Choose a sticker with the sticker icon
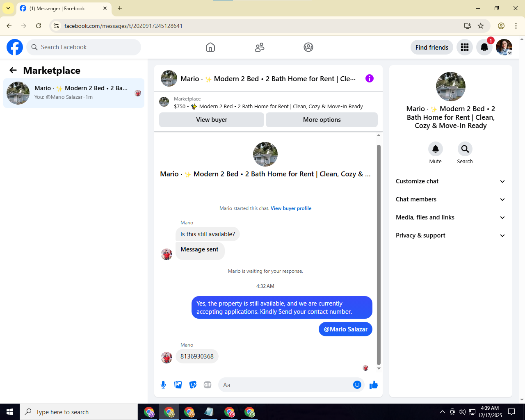Screen dimensions: 525x420 [x=193, y=385]
